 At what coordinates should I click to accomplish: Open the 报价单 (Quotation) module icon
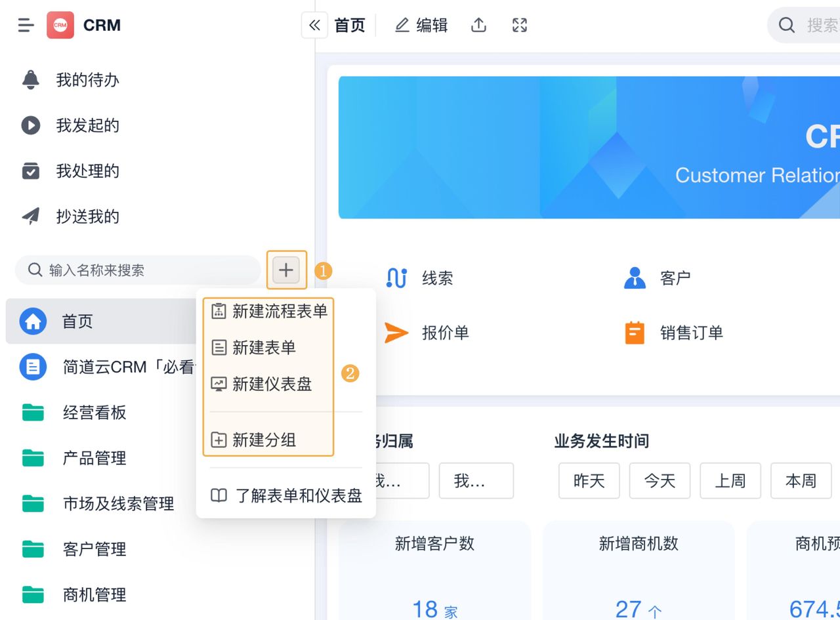point(396,332)
